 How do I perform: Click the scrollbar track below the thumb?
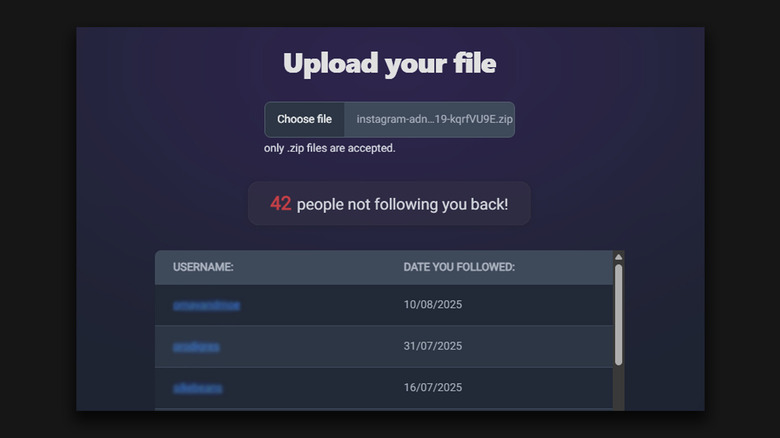point(619,388)
